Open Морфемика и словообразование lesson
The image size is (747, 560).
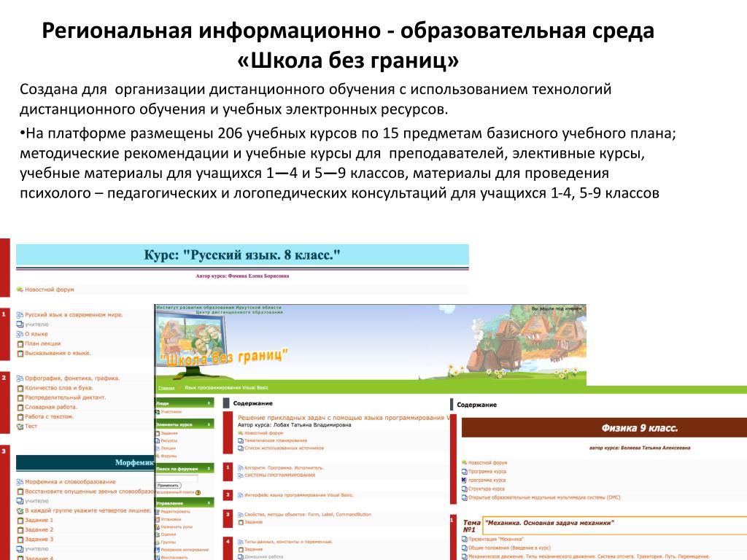pyautogui.click(x=70, y=481)
